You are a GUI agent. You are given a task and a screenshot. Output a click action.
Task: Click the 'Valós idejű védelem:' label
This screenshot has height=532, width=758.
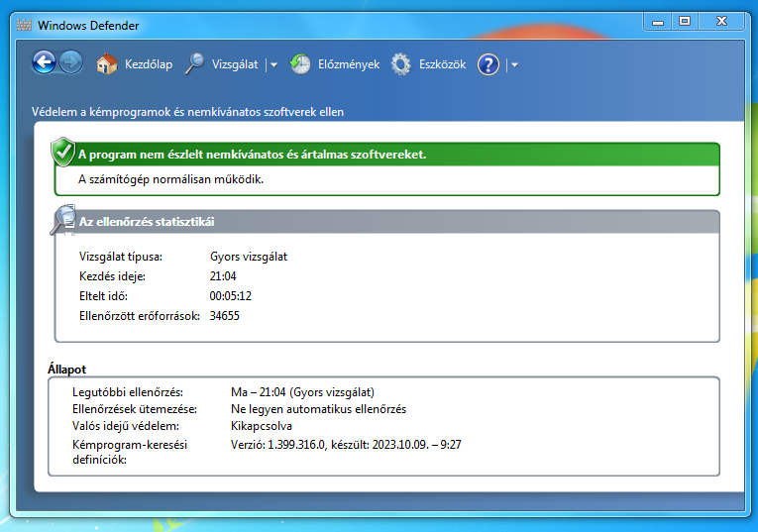coord(126,426)
